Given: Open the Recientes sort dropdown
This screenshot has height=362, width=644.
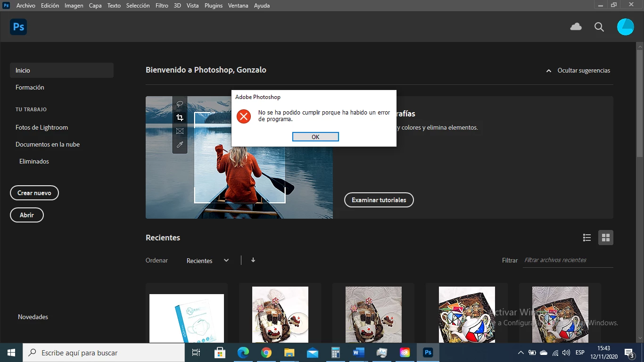Looking at the screenshot, I should (208, 261).
